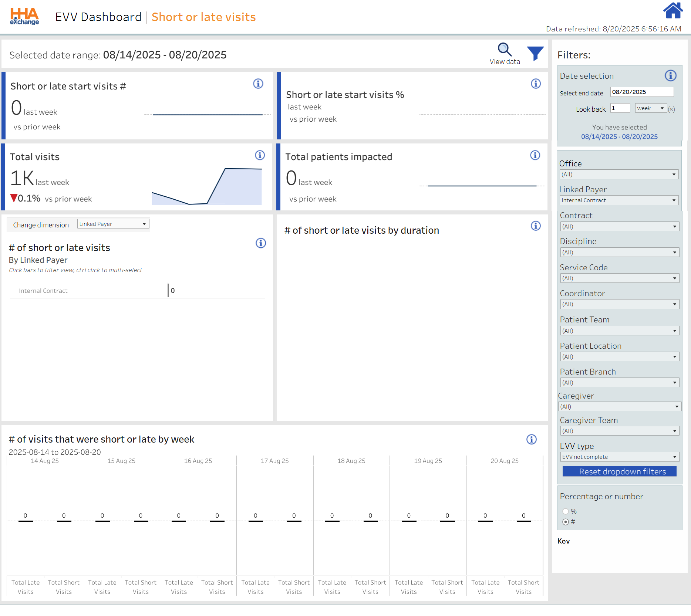691x616 pixels.
Task: Show info for Total visits card
Action: [x=260, y=155]
